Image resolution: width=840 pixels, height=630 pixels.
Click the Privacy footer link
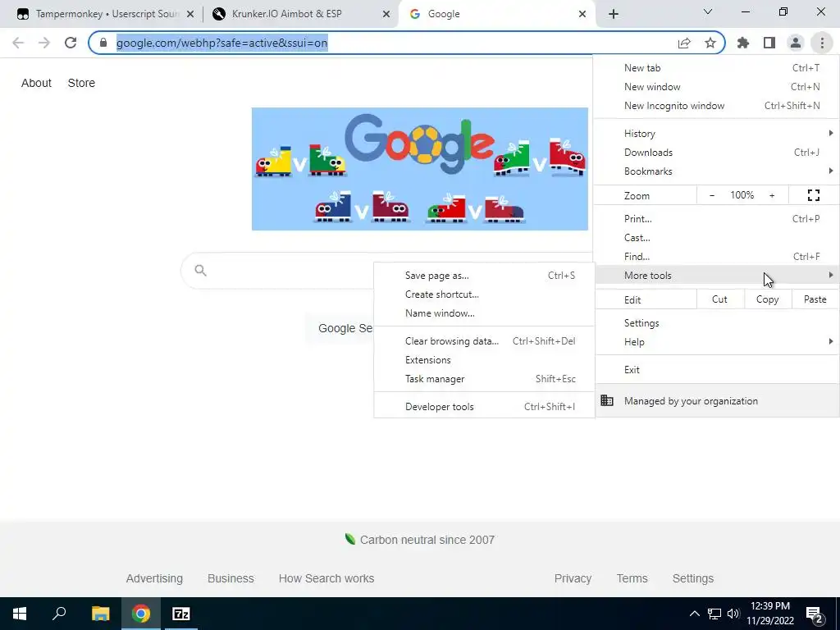pyautogui.click(x=573, y=578)
